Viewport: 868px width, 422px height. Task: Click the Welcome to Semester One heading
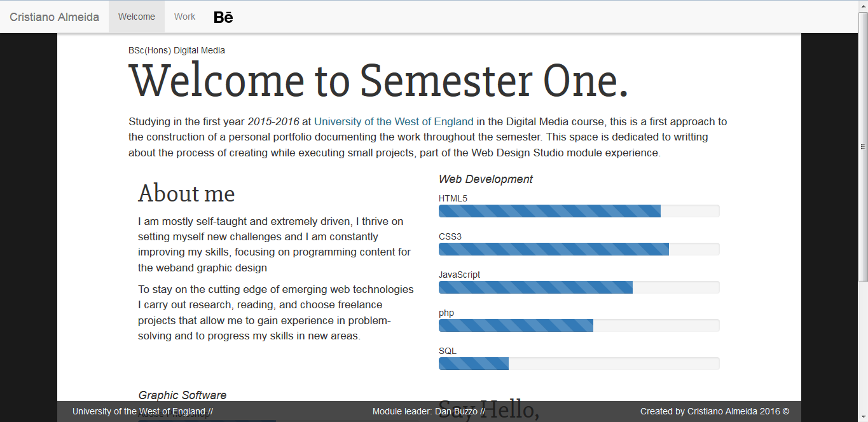[378, 81]
